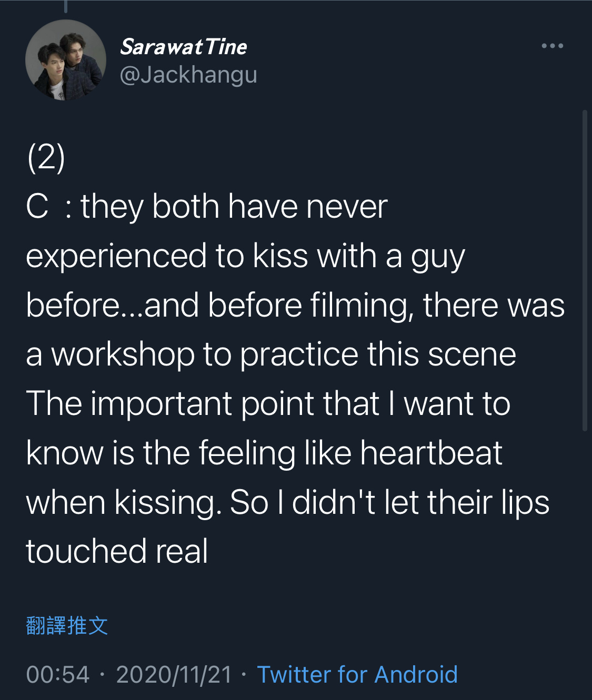Tap the SarawatTine display name

click(x=183, y=47)
